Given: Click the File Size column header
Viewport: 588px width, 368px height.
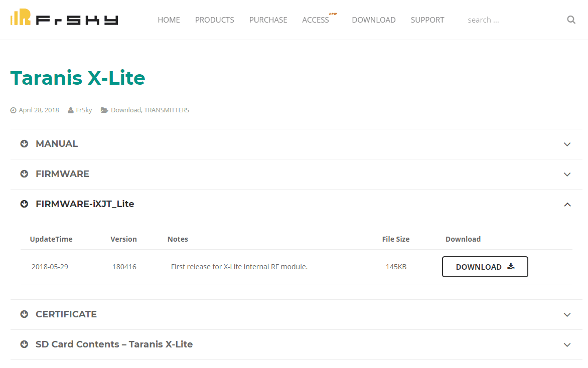Looking at the screenshot, I should tap(396, 239).
